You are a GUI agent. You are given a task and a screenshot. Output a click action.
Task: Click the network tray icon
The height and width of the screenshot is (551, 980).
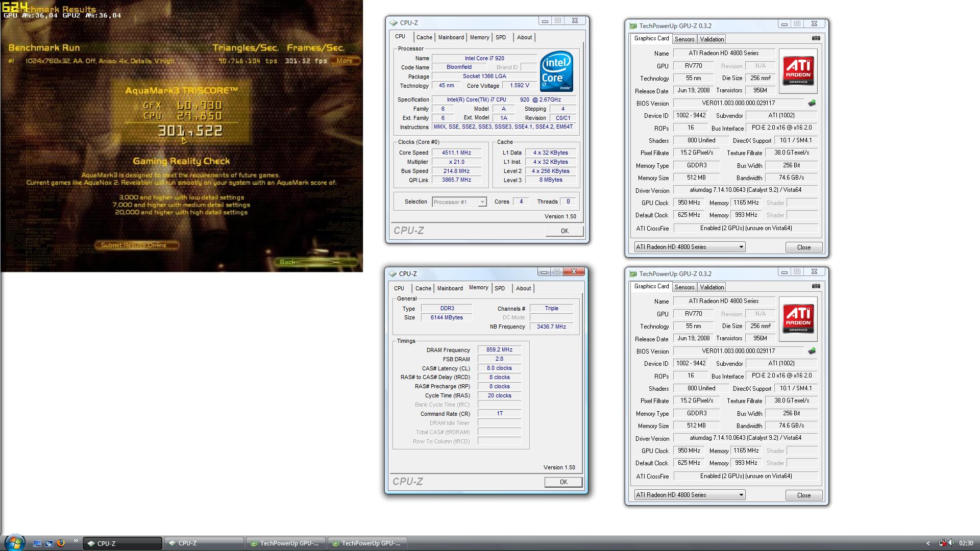click(942, 543)
